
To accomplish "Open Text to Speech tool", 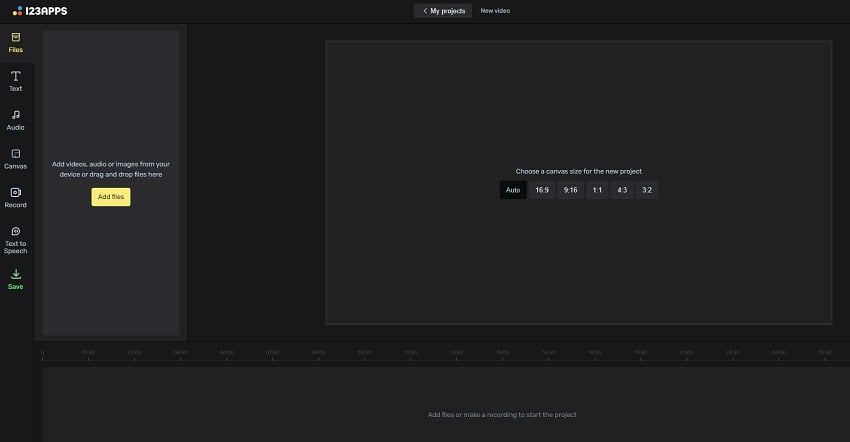I will pyautogui.click(x=16, y=240).
